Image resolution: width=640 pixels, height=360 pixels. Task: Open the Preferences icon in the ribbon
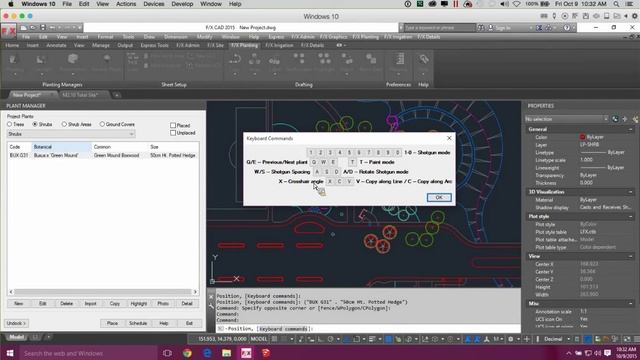[399, 59]
